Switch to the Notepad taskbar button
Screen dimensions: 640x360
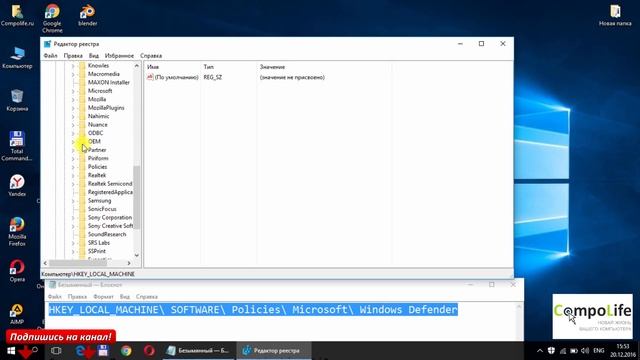tap(198, 351)
